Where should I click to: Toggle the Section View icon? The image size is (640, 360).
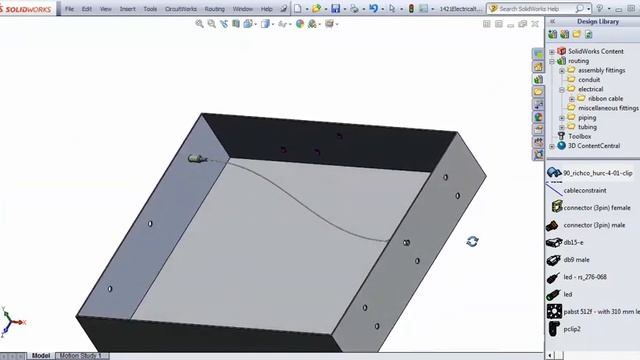[236, 24]
